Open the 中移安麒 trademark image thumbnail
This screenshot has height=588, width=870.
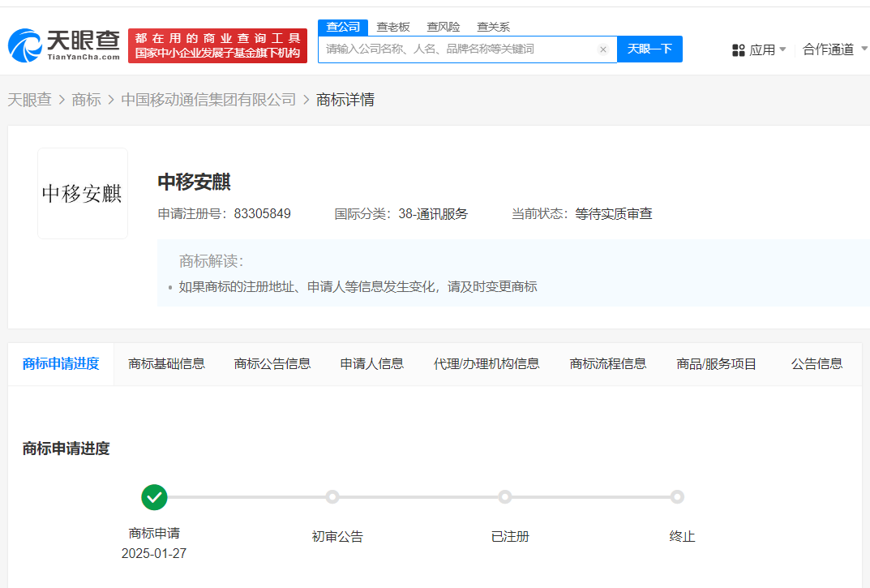pyautogui.click(x=82, y=194)
